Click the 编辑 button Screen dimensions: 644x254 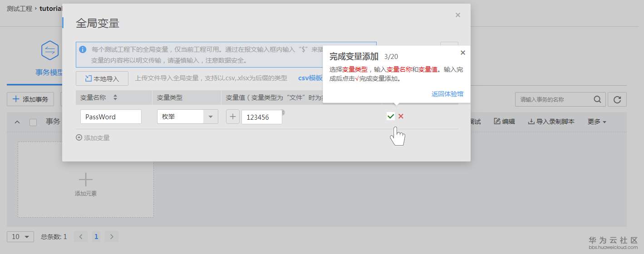coord(504,122)
